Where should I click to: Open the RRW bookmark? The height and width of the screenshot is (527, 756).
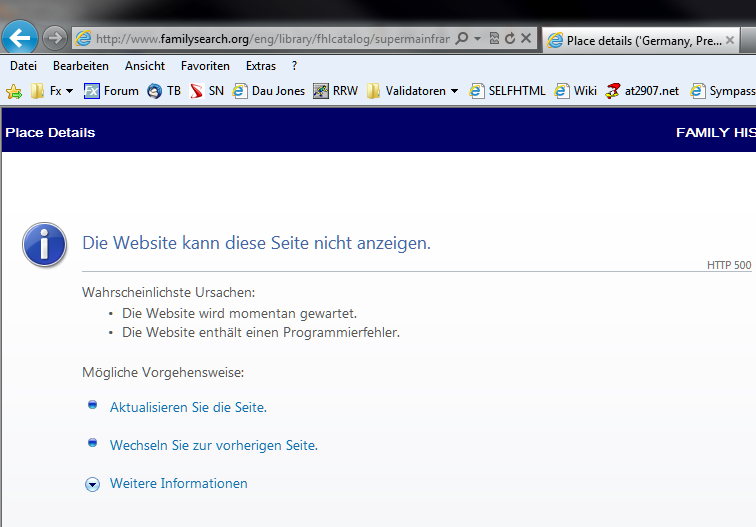pyautogui.click(x=335, y=91)
